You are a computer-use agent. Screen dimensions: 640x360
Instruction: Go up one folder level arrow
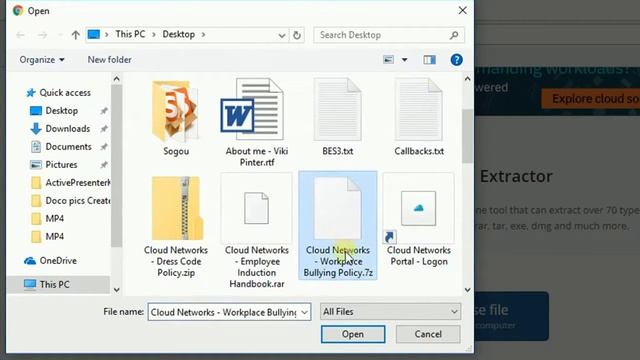[76, 35]
